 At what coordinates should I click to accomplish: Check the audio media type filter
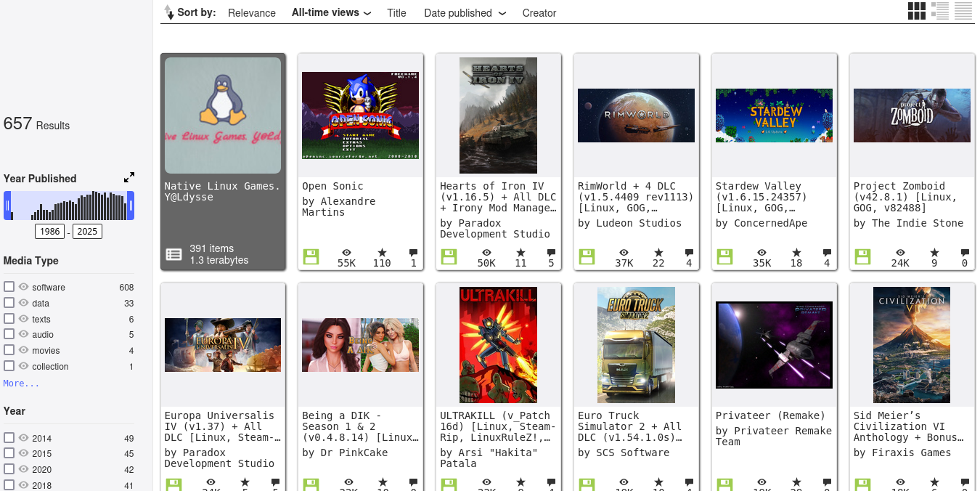(x=9, y=334)
